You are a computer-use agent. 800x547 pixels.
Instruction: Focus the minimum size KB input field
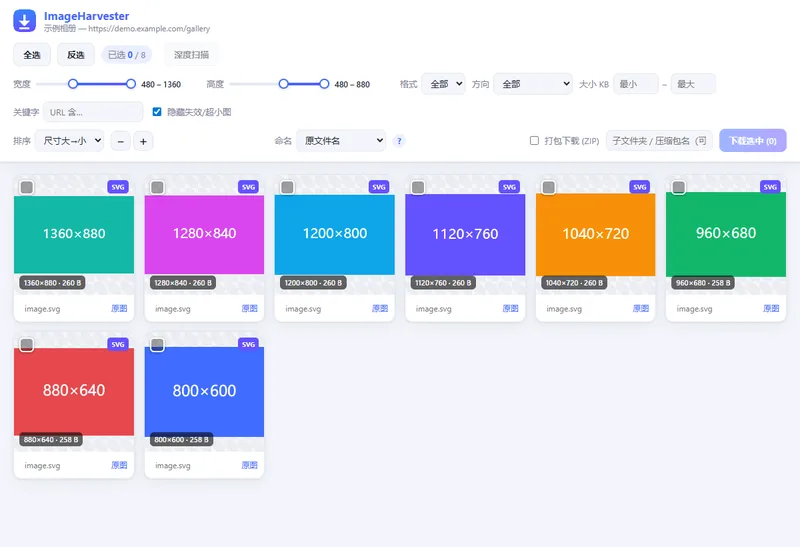(x=636, y=84)
